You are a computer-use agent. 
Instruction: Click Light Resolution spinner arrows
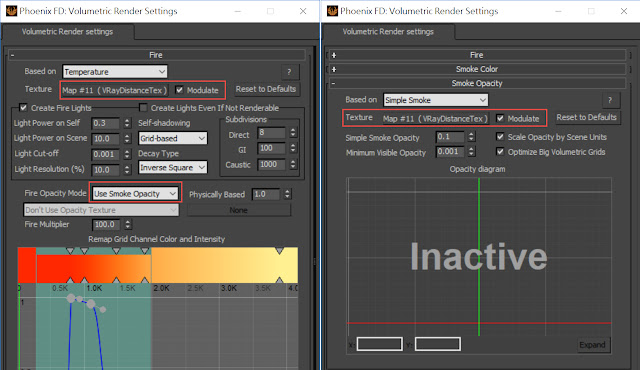pos(127,170)
